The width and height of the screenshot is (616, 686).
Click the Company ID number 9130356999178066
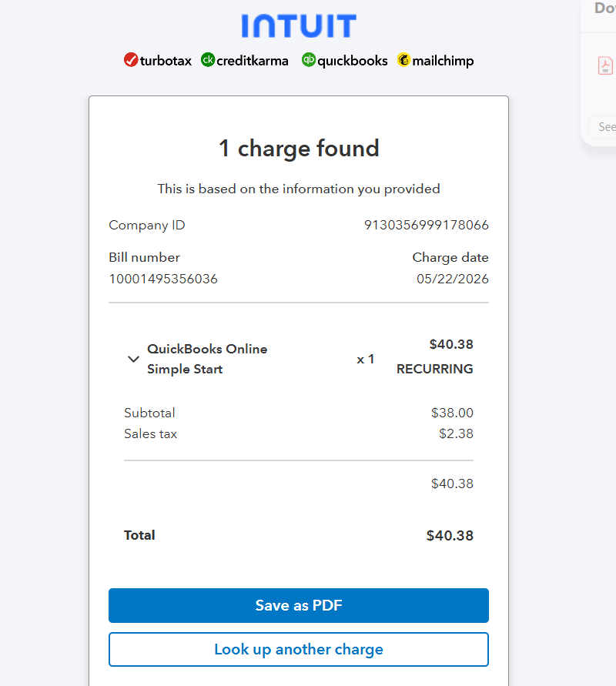pos(426,225)
